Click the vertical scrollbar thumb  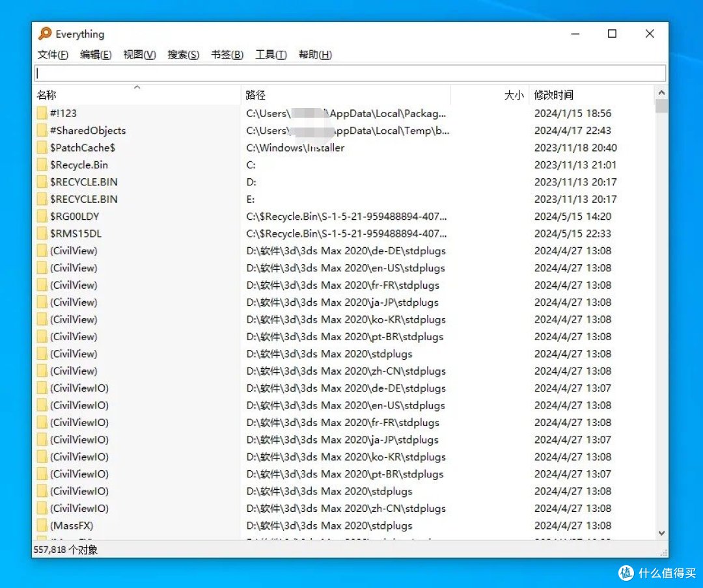click(x=661, y=106)
